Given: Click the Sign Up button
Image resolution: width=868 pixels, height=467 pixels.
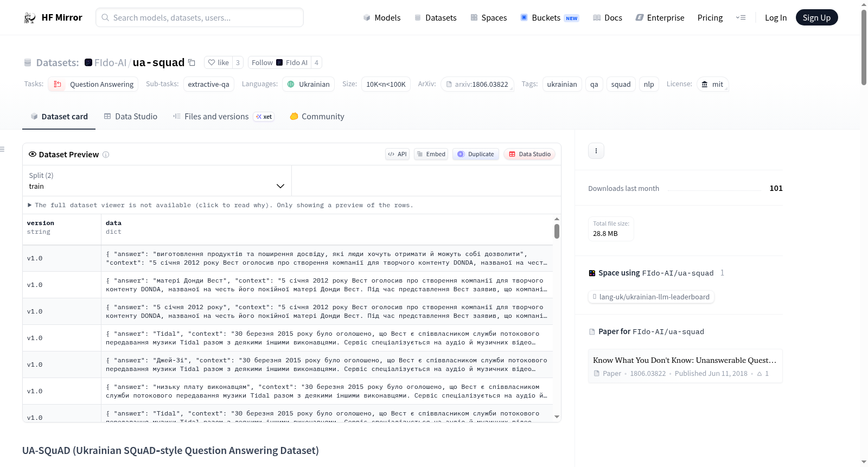Looking at the screenshot, I should [816, 18].
